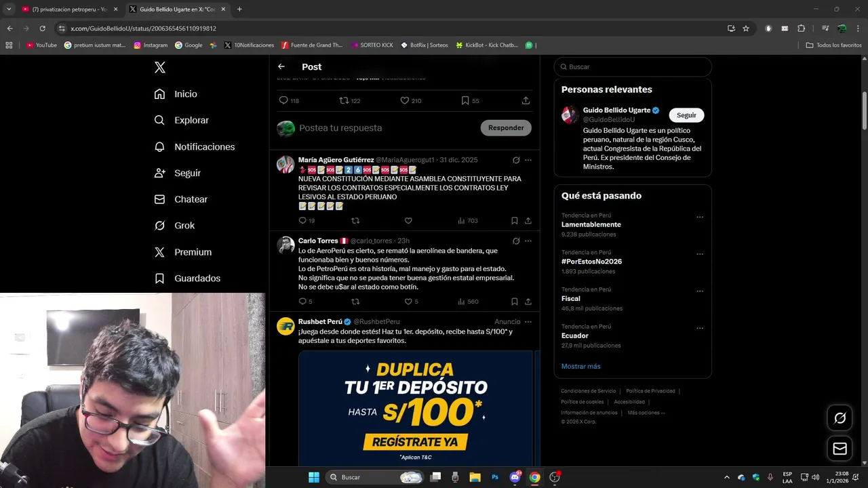Viewport: 868px width, 488px height.
Task: Click the Responder button
Action: (506, 128)
